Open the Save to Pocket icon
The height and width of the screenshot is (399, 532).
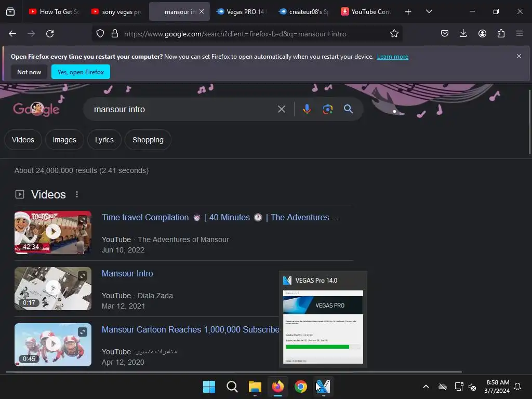(x=445, y=34)
